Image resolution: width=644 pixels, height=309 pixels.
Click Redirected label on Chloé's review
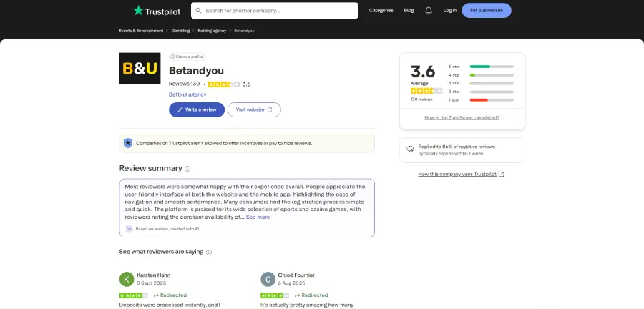pos(311,295)
